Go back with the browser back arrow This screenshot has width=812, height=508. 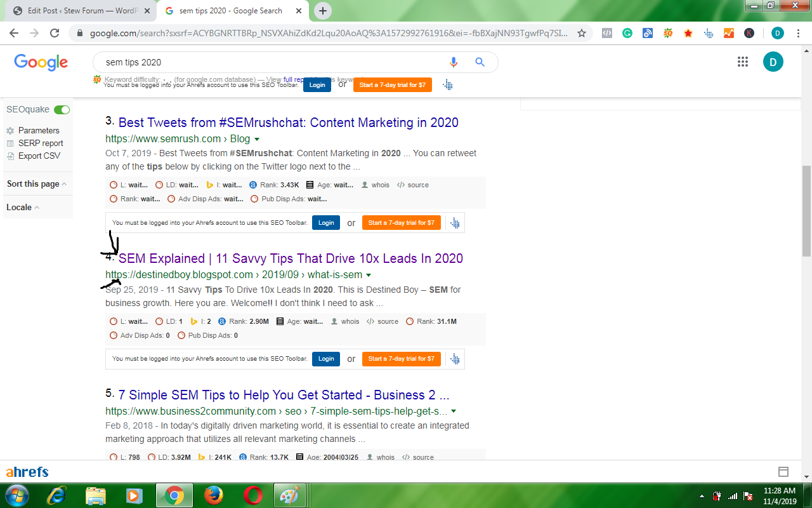tap(14, 33)
